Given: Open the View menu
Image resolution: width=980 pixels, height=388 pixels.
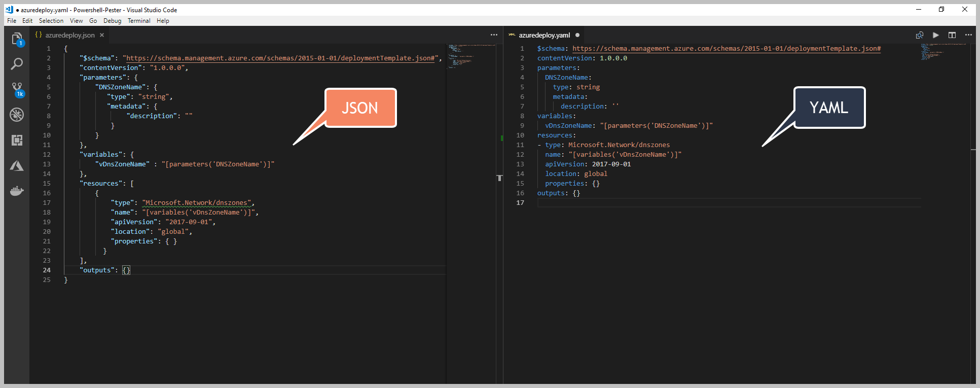Looking at the screenshot, I should tap(77, 21).
